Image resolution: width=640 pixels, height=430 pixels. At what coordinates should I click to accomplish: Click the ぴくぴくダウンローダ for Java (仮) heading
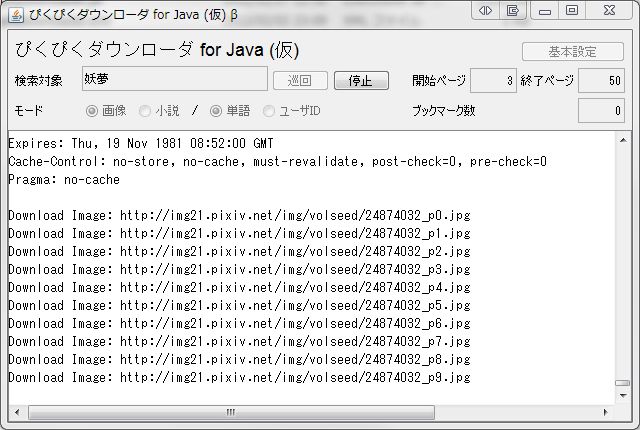(x=157, y=50)
